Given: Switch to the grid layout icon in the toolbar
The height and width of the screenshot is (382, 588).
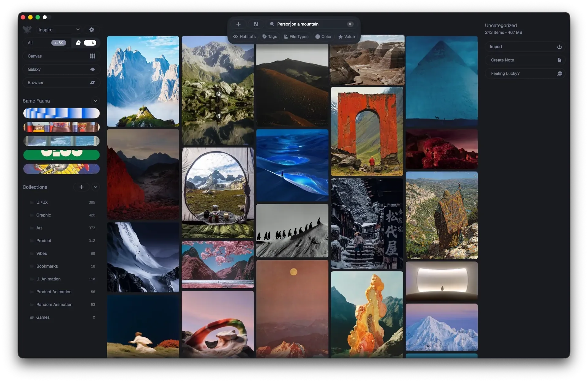Looking at the screenshot, I should [256, 24].
